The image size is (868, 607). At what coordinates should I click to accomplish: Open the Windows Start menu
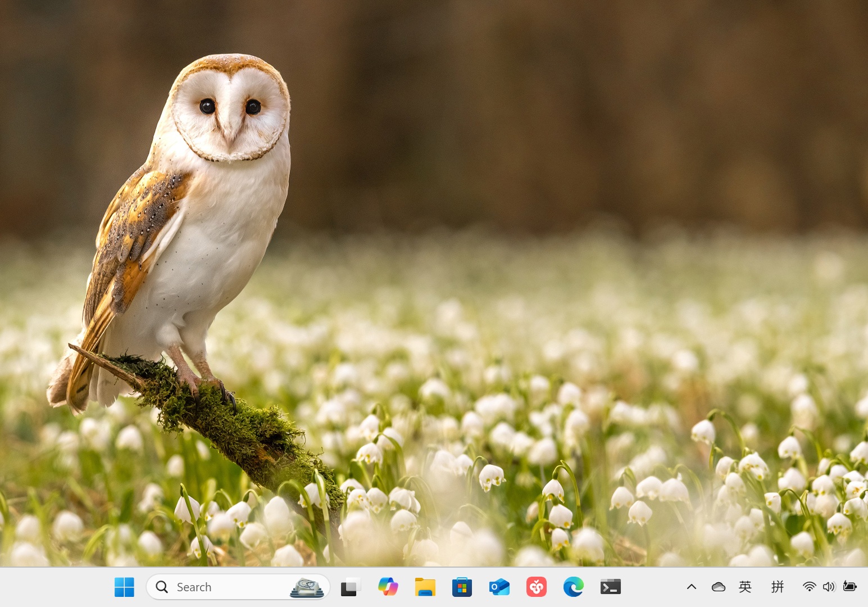124,587
